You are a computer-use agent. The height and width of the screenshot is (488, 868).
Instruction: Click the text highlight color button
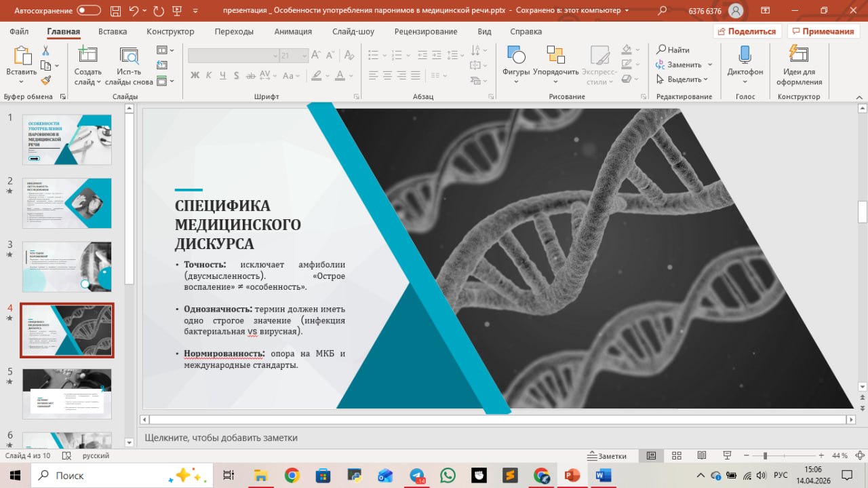(317, 75)
